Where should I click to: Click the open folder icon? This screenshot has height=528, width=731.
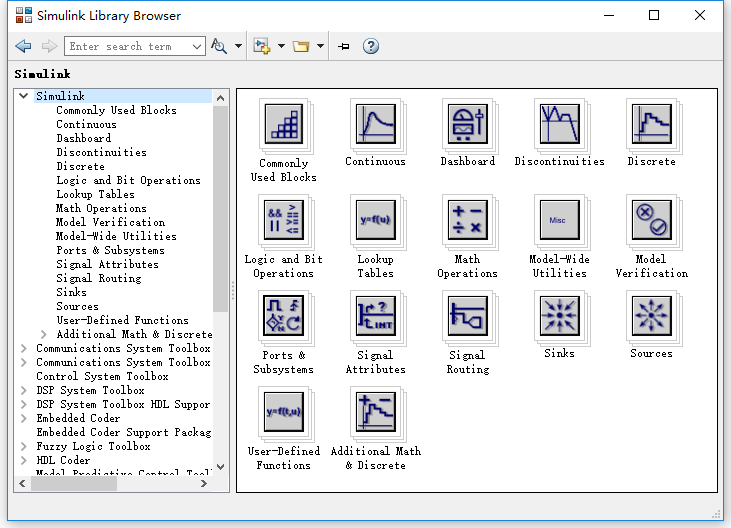tap(301, 46)
